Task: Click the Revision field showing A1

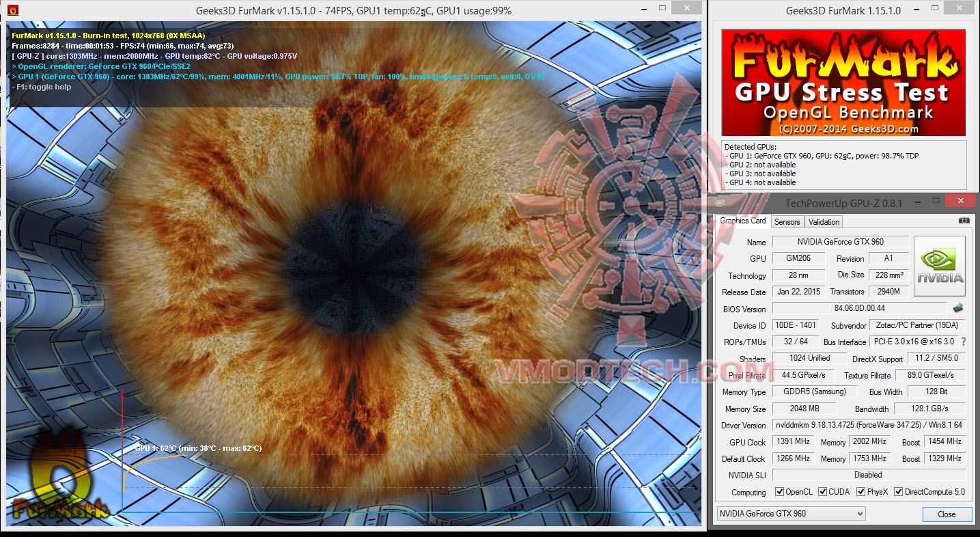Action: point(888,258)
